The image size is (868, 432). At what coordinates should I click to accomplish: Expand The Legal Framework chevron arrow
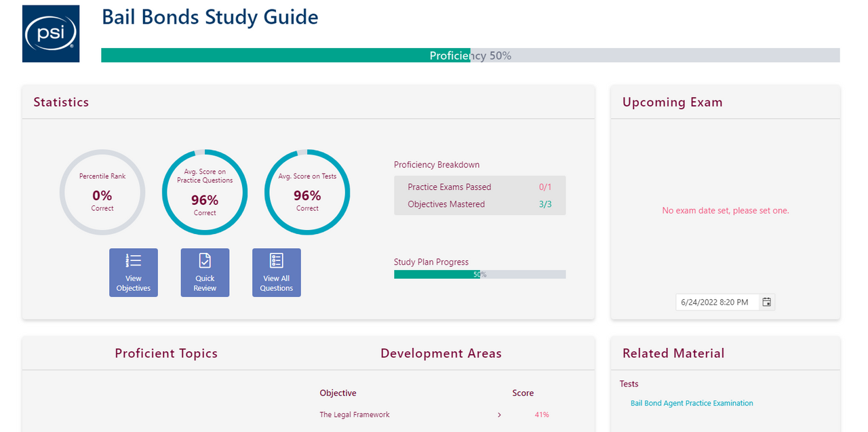point(499,415)
